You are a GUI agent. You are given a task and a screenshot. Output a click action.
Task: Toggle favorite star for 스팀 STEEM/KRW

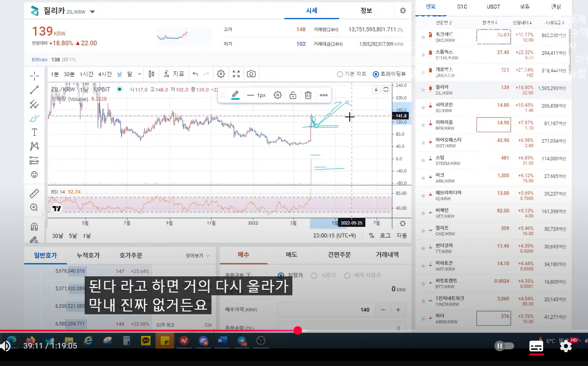click(x=423, y=160)
